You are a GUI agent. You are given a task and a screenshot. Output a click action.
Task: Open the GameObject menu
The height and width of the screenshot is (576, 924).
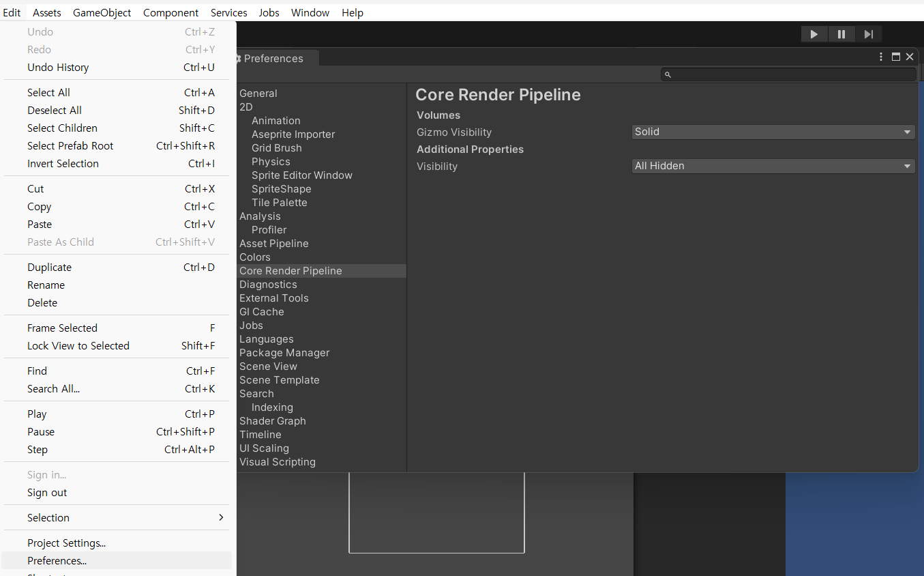102,12
